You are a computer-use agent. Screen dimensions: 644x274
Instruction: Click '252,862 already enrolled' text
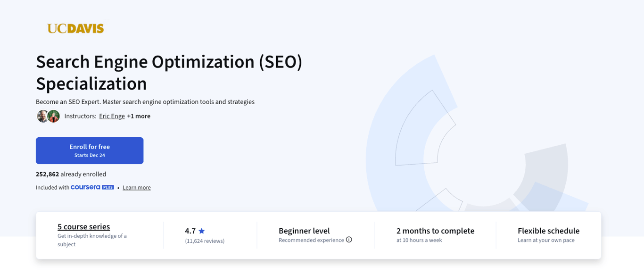click(71, 174)
